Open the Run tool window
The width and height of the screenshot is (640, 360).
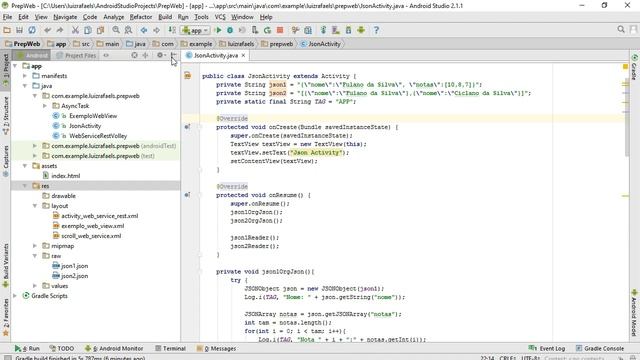[27, 348]
